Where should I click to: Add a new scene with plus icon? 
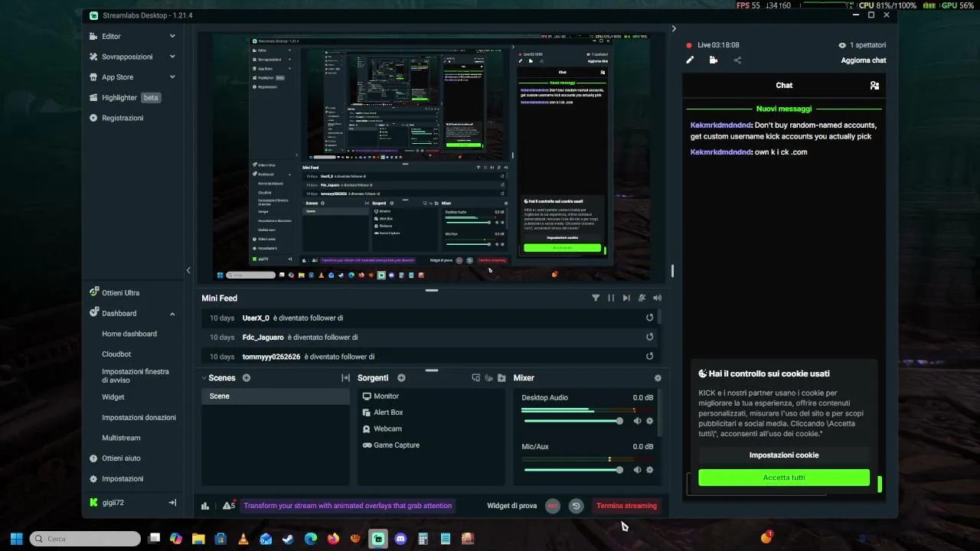click(247, 378)
